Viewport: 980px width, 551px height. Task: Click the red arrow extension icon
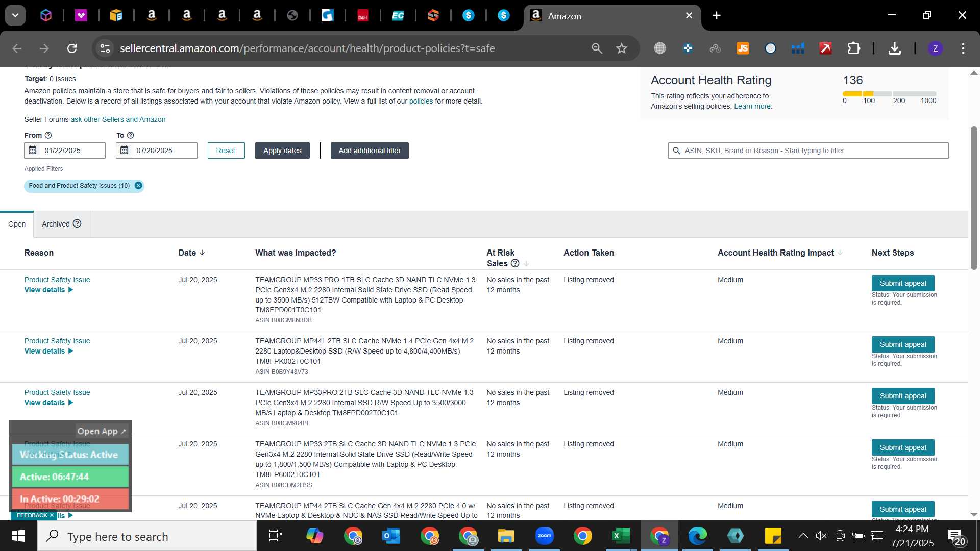825,48
